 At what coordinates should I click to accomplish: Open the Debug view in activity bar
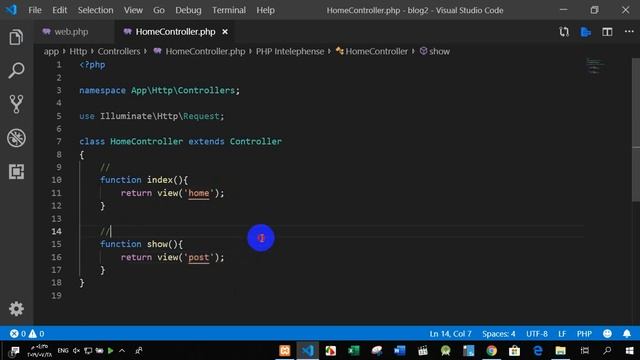[16, 138]
